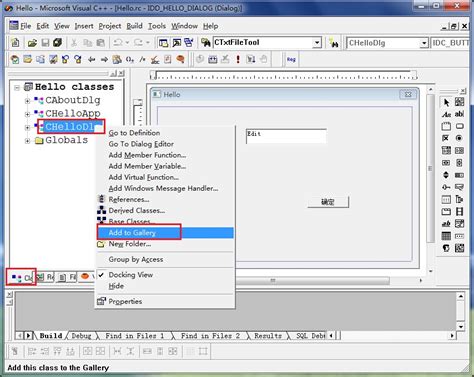The image size is (474, 377).
Task: Open the CHelloDlg class dropdown
Action: pos(424,43)
